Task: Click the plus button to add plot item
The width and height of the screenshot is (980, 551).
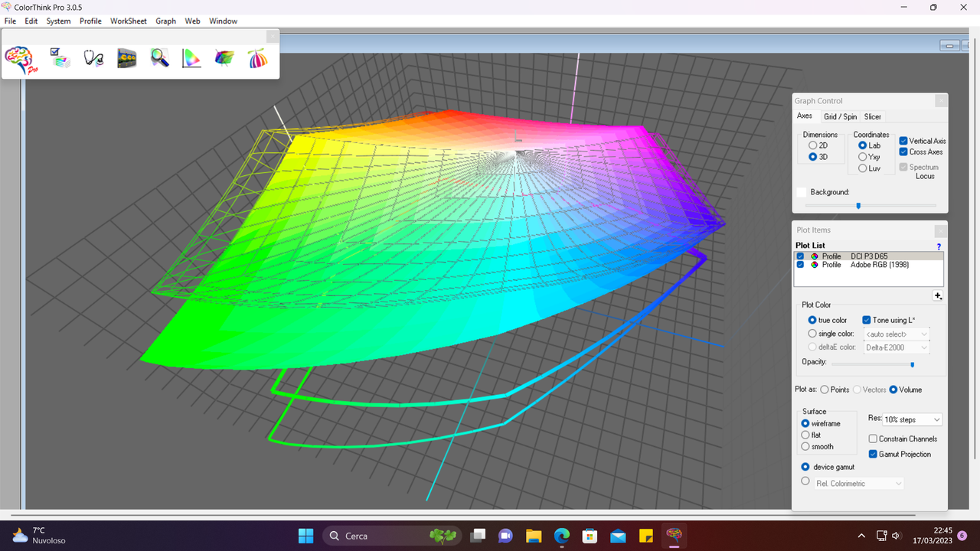Action: (938, 295)
